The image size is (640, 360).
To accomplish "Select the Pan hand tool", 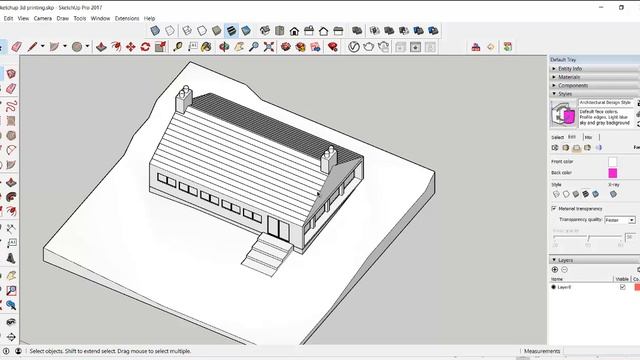I will tap(239, 47).
